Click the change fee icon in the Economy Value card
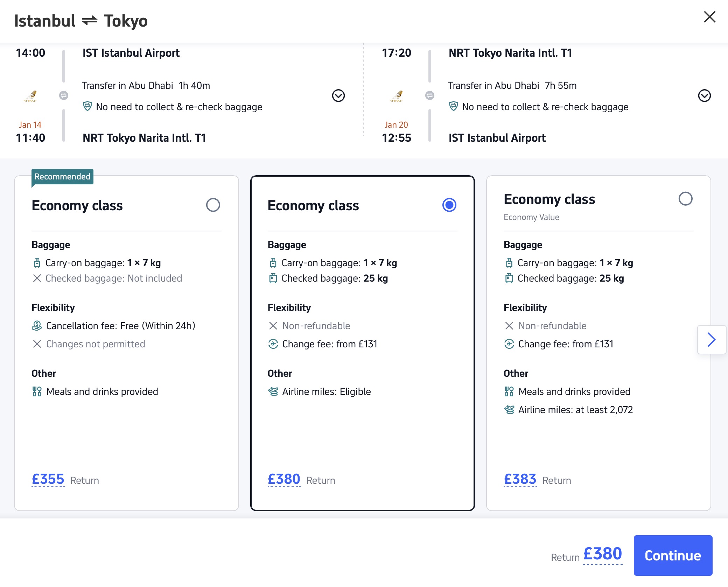The width and height of the screenshot is (728, 587). [509, 344]
